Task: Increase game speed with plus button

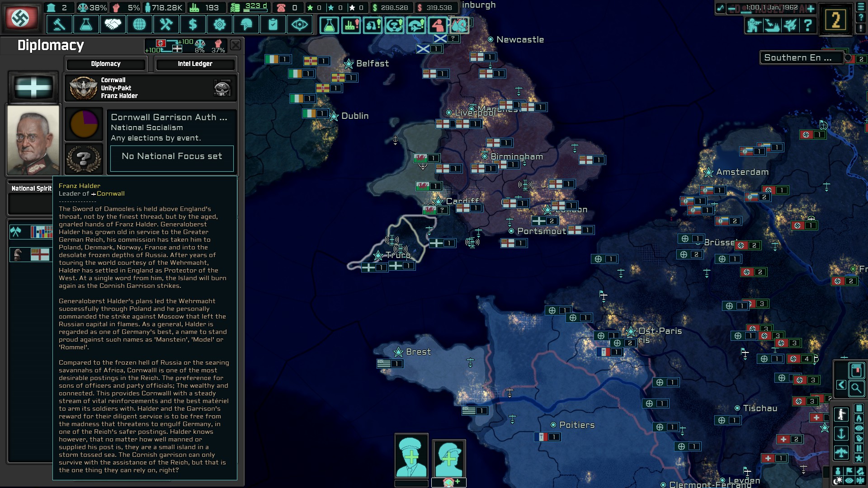Action: [811, 8]
